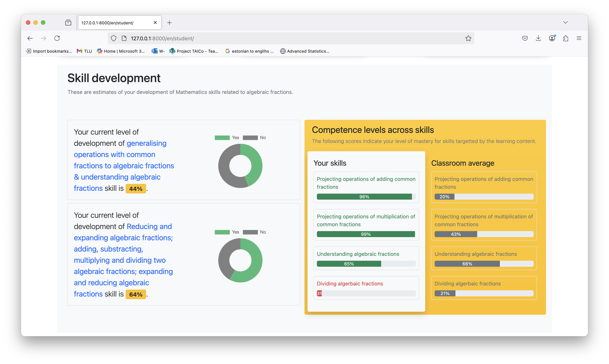The height and width of the screenshot is (364, 609).
Task: Click the forward navigation arrow
Action: pos(43,38)
